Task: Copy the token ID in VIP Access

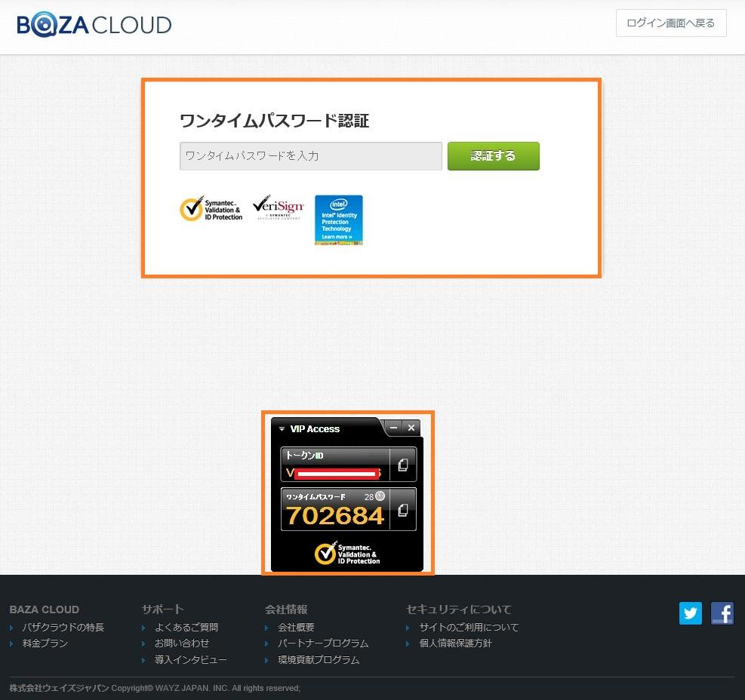Action: point(402,465)
